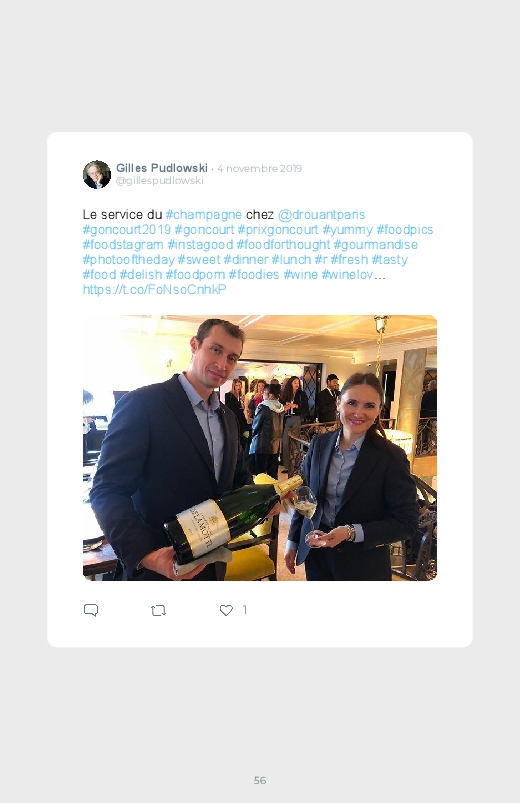Open the @gillespudlowski handle

(160, 180)
